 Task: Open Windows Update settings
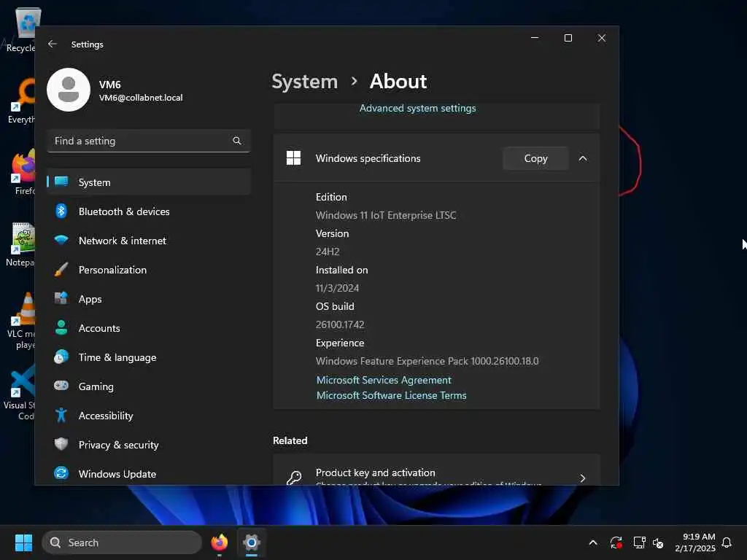tap(149, 474)
